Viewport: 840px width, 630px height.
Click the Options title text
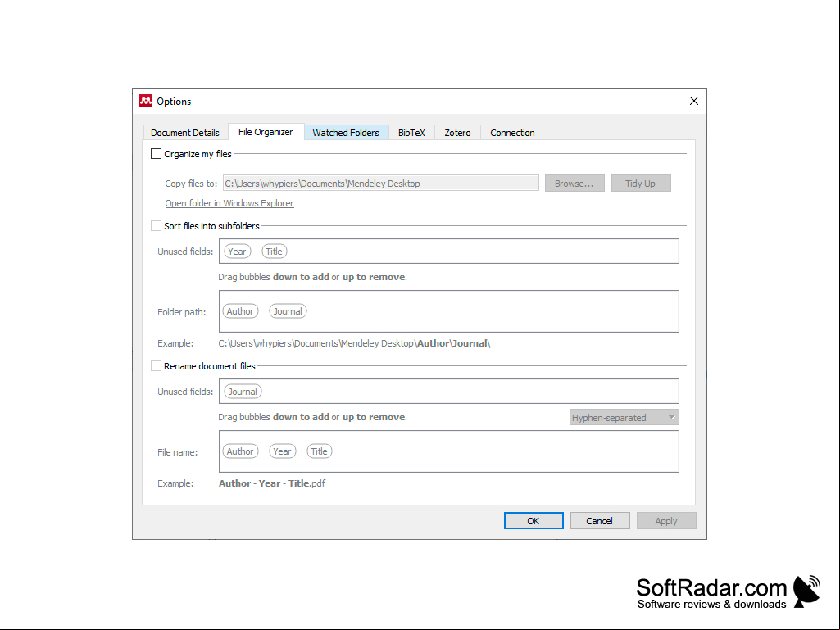click(x=174, y=102)
